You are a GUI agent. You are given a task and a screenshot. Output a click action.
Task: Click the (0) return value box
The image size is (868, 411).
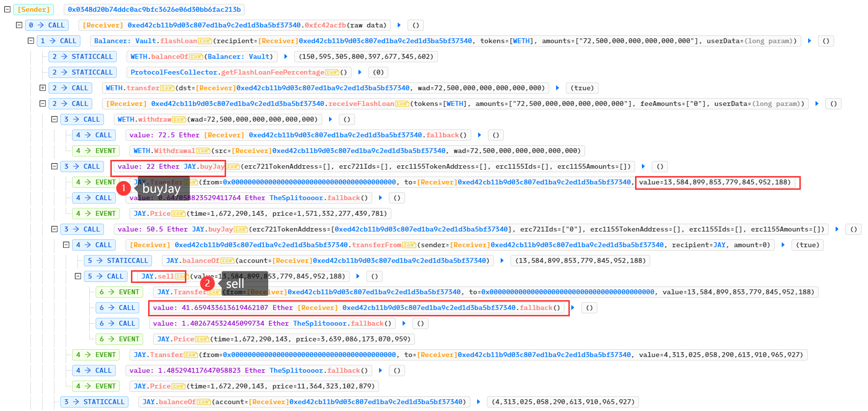(x=379, y=72)
